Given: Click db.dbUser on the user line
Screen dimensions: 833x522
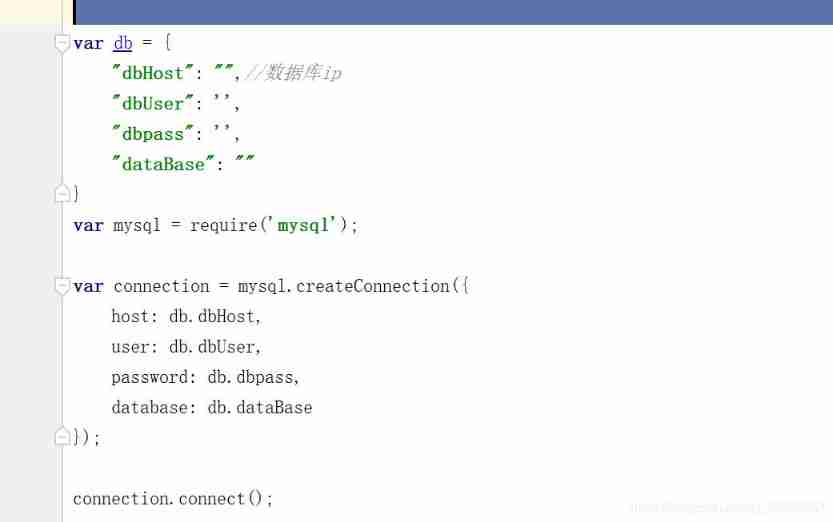Looking at the screenshot, I should coord(213,347).
